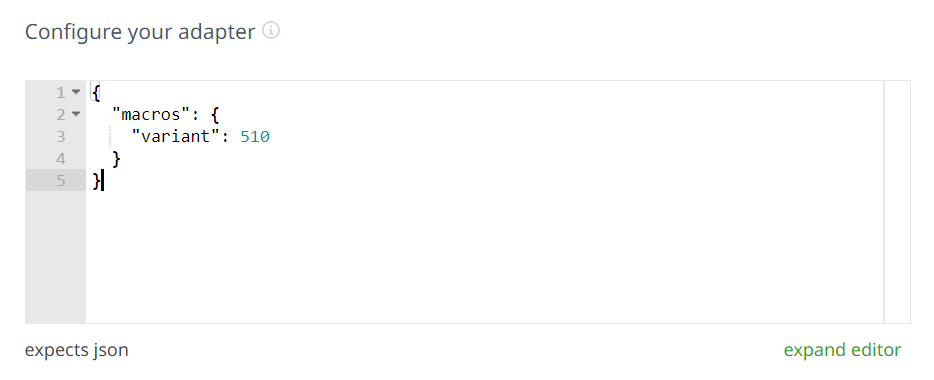Select line number 4 in the gutter
This screenshot has width=934, height=380.
pyautogui.click(x=61, y=158)
